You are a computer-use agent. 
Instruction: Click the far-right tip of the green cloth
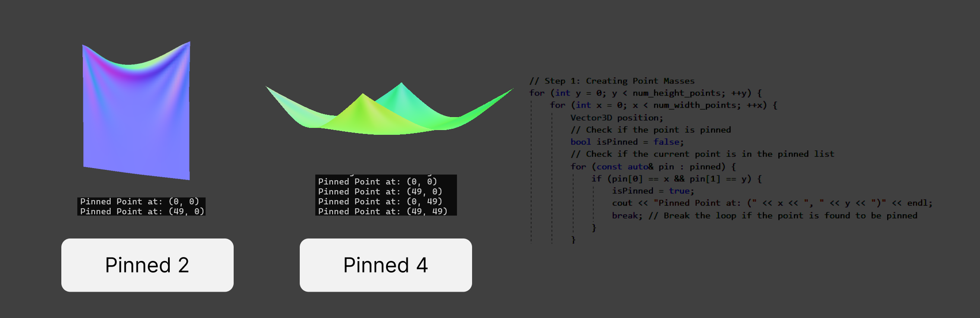(512, 89)
